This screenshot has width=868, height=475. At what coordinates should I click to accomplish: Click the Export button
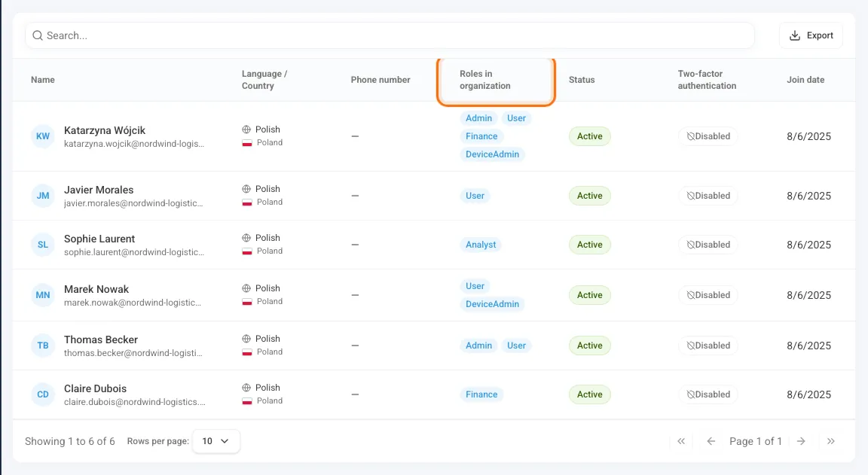pos(811,35)
